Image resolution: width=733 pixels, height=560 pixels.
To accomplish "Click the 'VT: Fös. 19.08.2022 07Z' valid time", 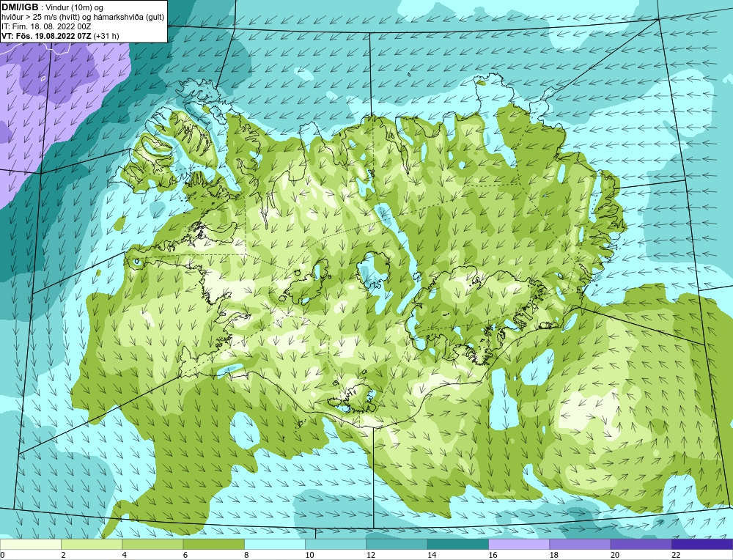I will pyautogui.click(x=47, y=36).
